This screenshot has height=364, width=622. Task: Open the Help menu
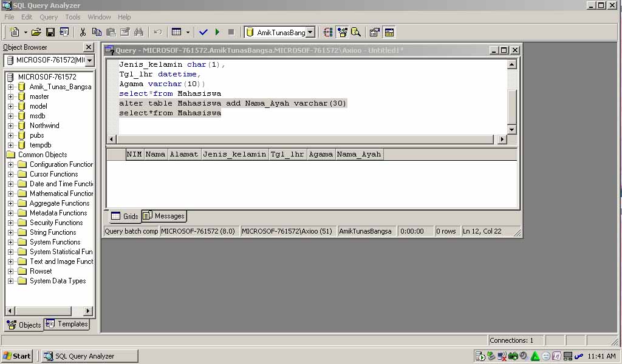click(124, 17)
